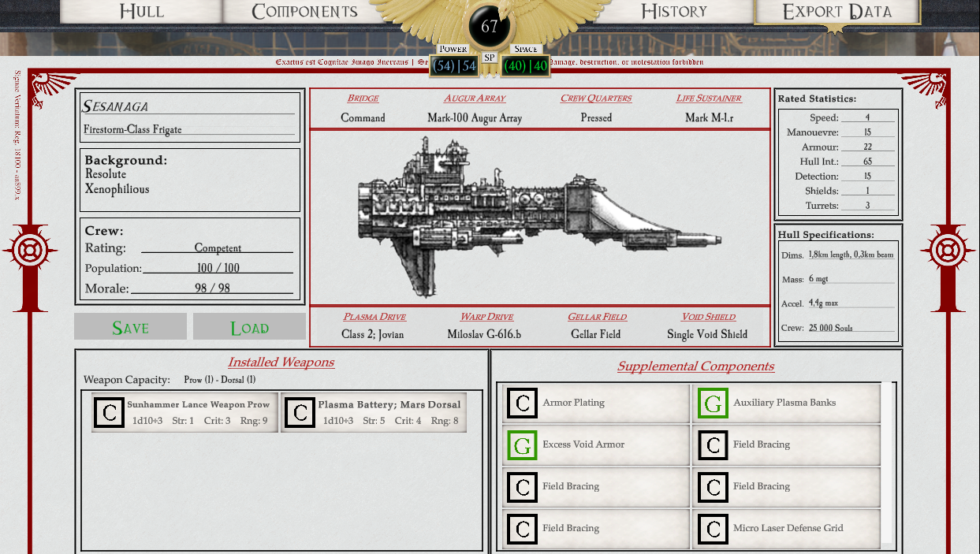Open the History tab

[x=674, y=11]
